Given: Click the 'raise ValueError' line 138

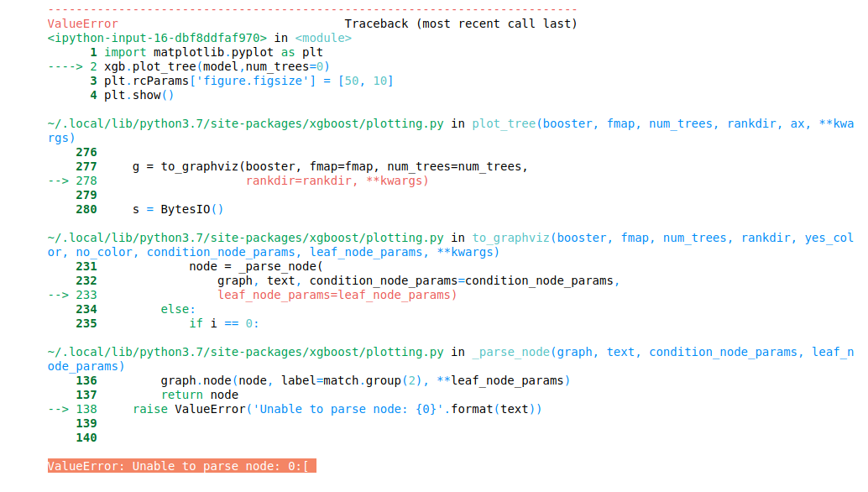Looking at the screenshot, I should tap(337, 409).
